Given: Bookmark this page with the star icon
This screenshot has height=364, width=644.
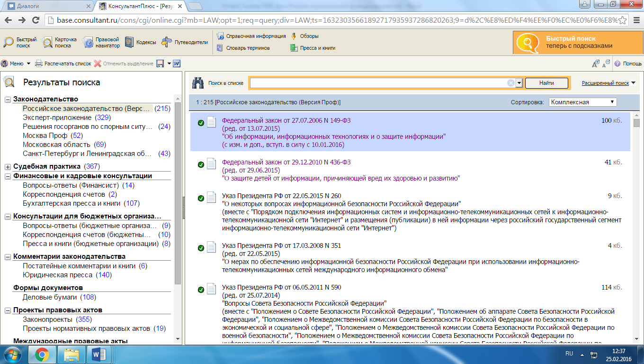Looking at the screenshot, I should pyautogui.click(x=623, y=20).
